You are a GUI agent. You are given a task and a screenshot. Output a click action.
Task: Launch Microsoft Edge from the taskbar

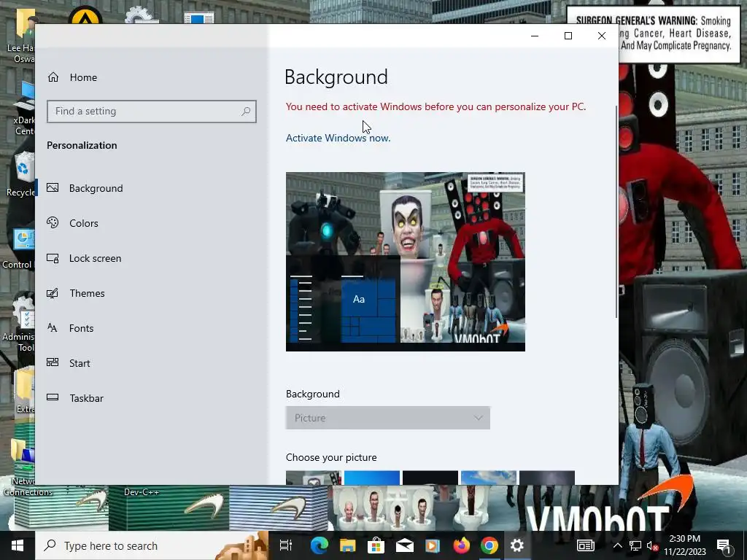[x=320, y=545]
